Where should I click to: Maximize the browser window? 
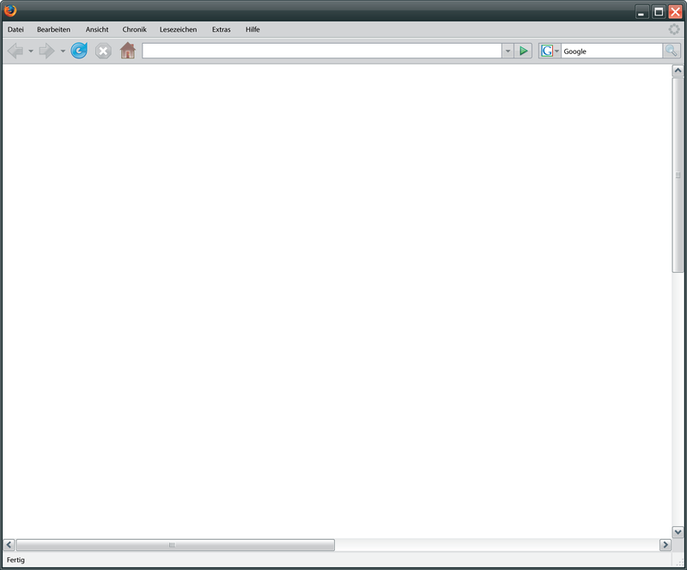pos(659,12)
